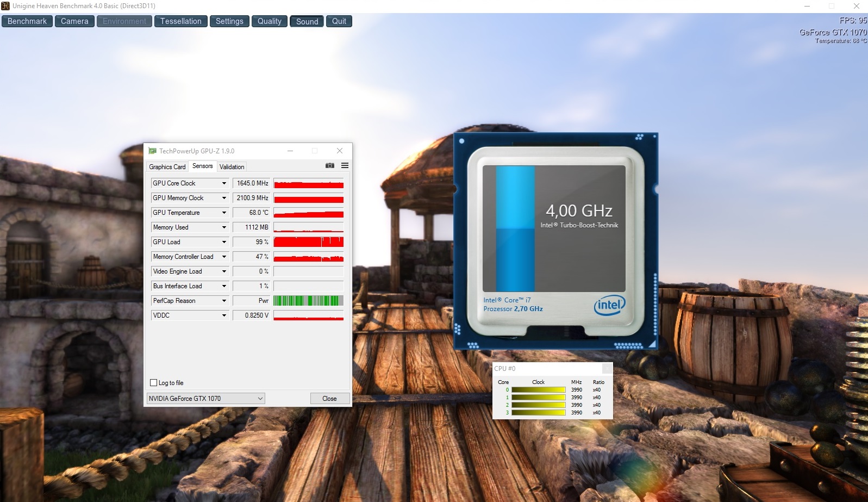
Task: Open the VDDC sensor dropdown
Action: 224,315
